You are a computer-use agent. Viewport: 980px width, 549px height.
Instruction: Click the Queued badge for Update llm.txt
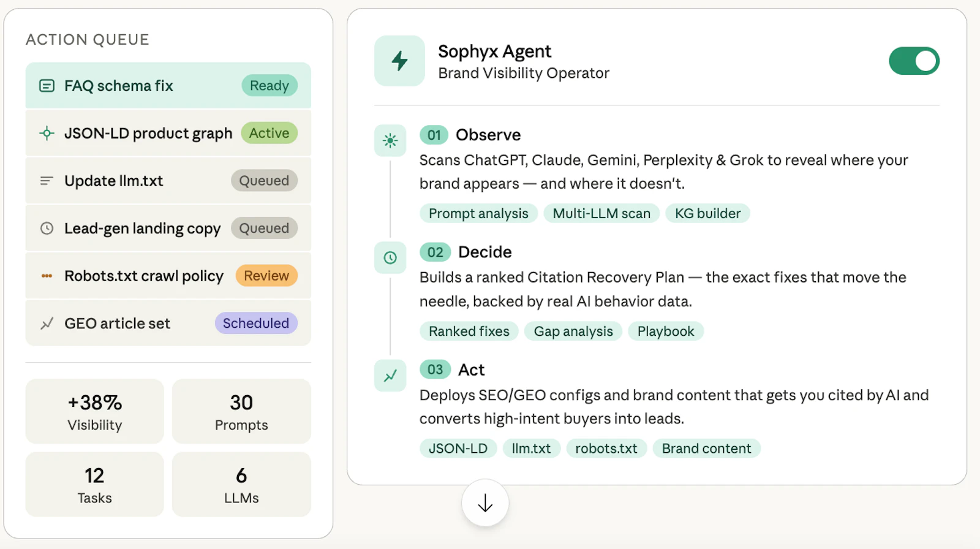(x=264, y=181)
